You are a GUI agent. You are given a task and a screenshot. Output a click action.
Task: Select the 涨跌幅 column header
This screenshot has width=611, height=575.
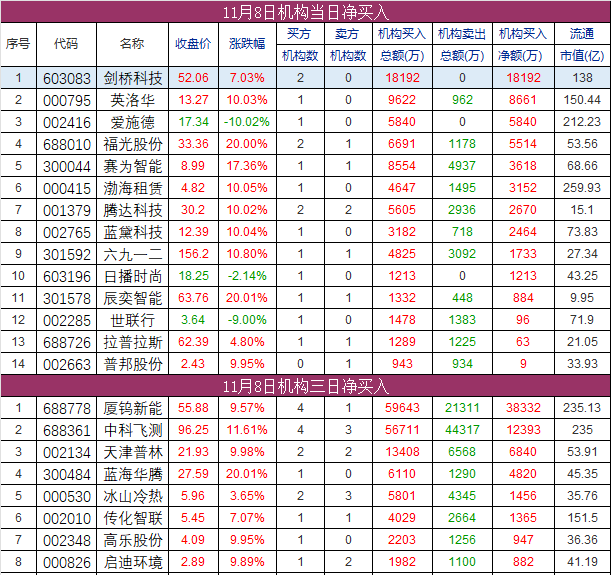point(247,44)
